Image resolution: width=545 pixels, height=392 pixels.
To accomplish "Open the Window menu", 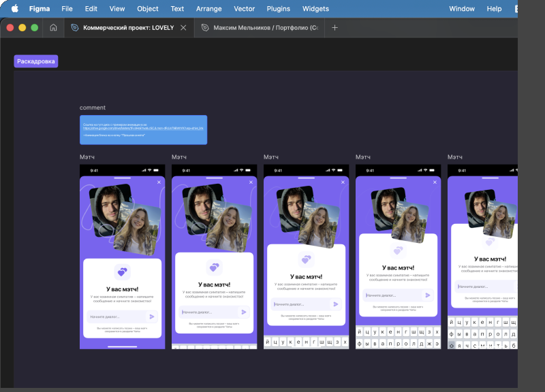I will tap(462, 9).
